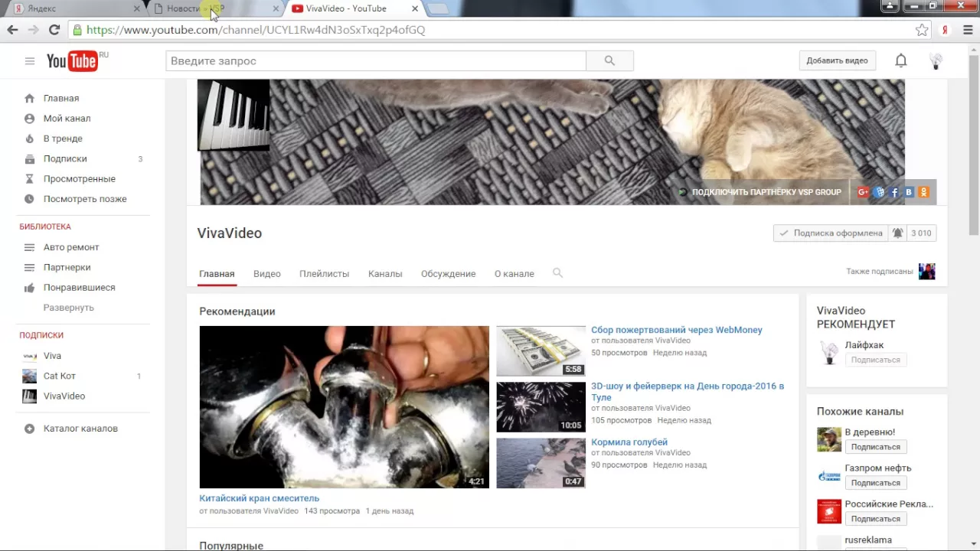Open the О канале tab
This screenshot has height=551, width=980.
514,274
